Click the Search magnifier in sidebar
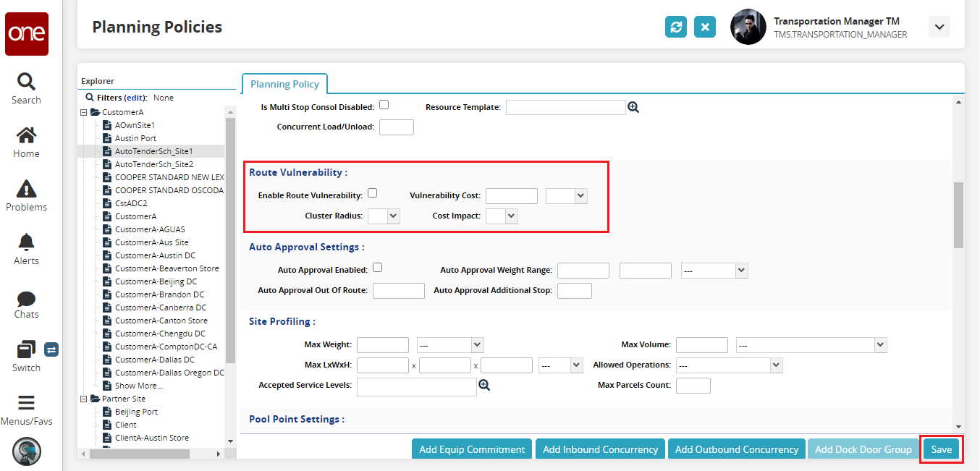The width and height of the screenshot is (980, 471). 26,81
